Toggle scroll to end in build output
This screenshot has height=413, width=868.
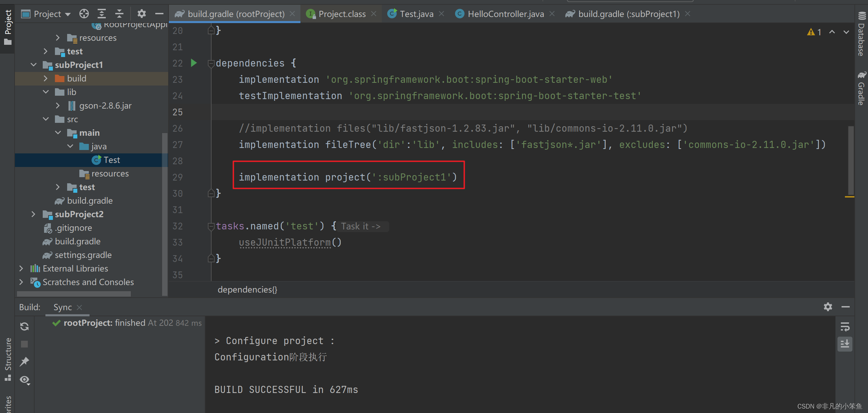click(x=845, y=344)
